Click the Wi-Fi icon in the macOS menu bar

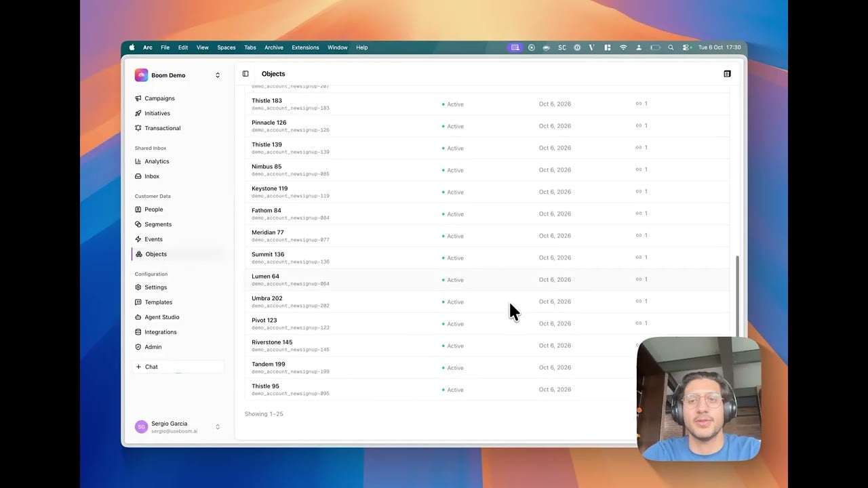(x=623, y=47)
